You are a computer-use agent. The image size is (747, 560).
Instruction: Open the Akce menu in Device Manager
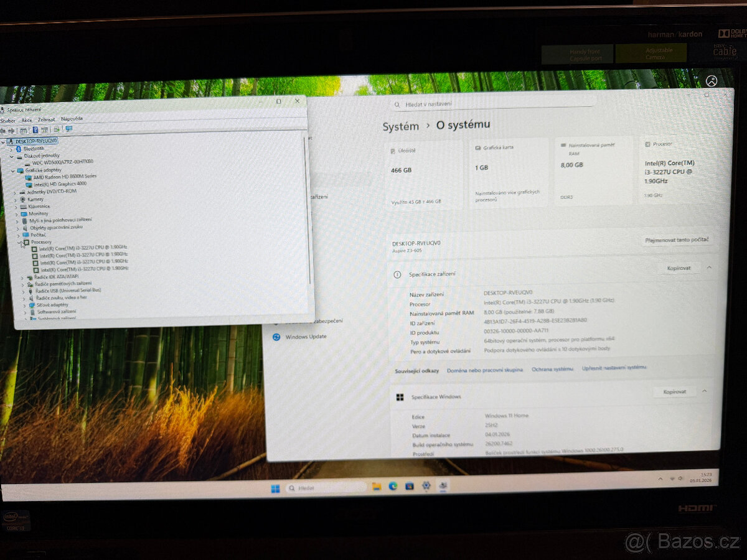tap(27, 119)
